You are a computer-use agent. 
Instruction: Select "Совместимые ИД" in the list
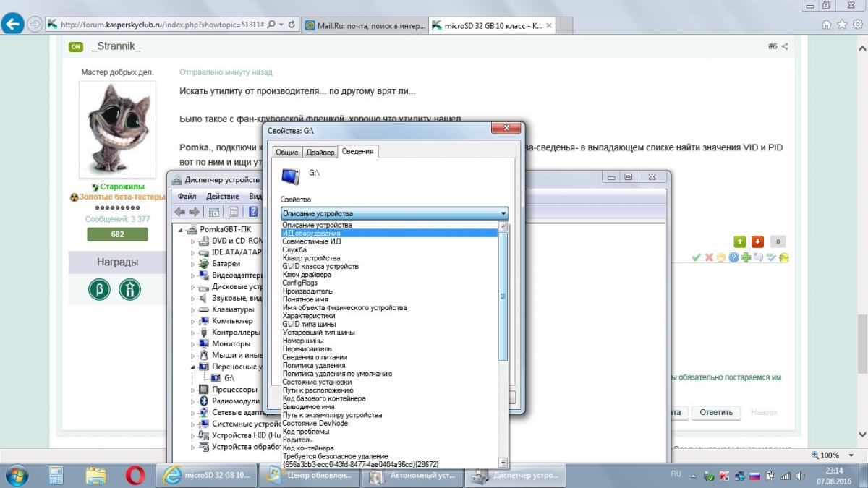pos(389,241)
